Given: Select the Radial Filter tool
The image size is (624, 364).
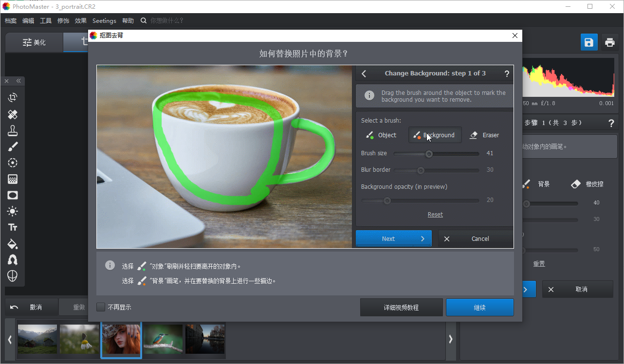Looking at the screenshot, I should coord(13,162).
